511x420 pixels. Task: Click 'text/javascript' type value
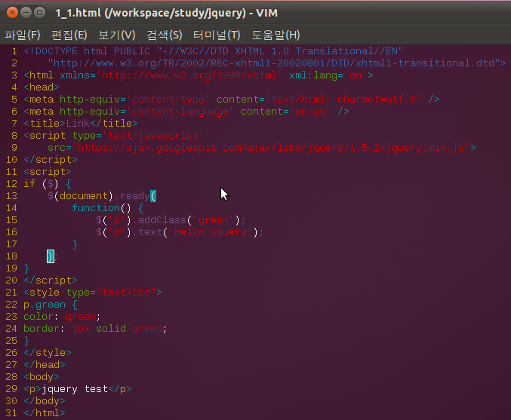(152, 136)
